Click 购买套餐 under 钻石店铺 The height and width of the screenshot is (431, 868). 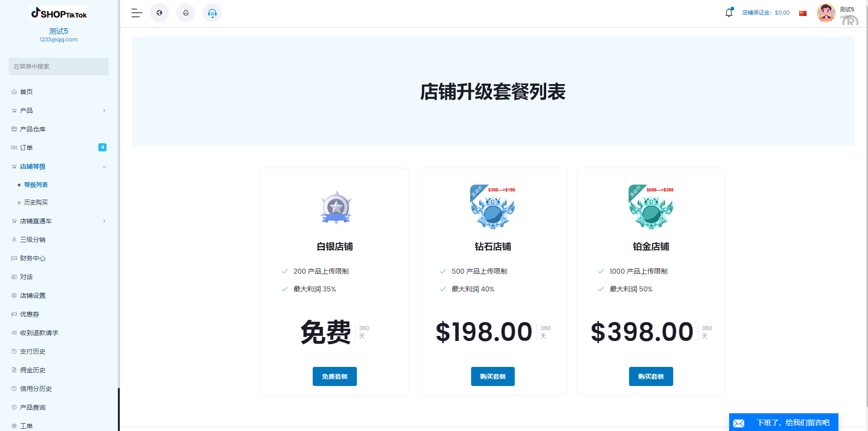492,376
